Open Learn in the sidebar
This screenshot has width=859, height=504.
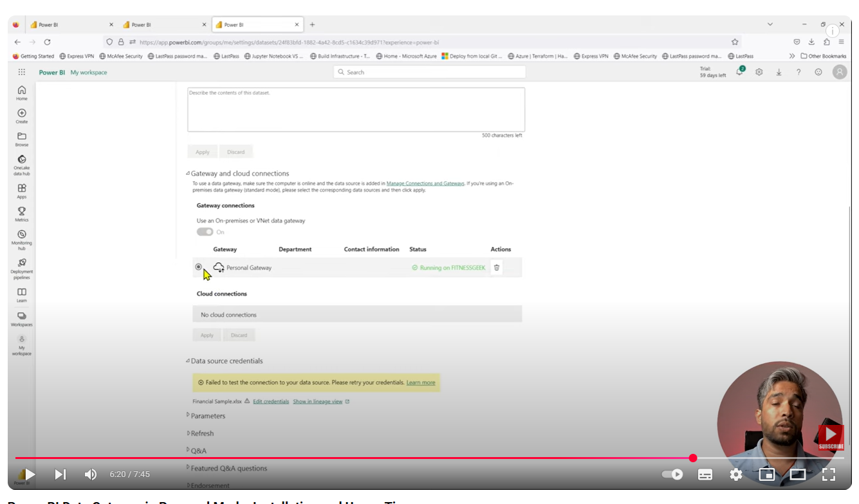click(x=22, y=295)
